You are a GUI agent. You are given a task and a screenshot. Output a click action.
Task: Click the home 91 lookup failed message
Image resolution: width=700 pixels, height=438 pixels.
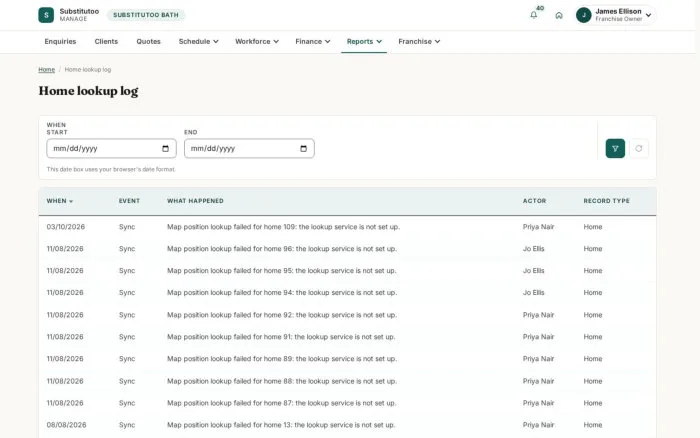click(x=281, y=337)
